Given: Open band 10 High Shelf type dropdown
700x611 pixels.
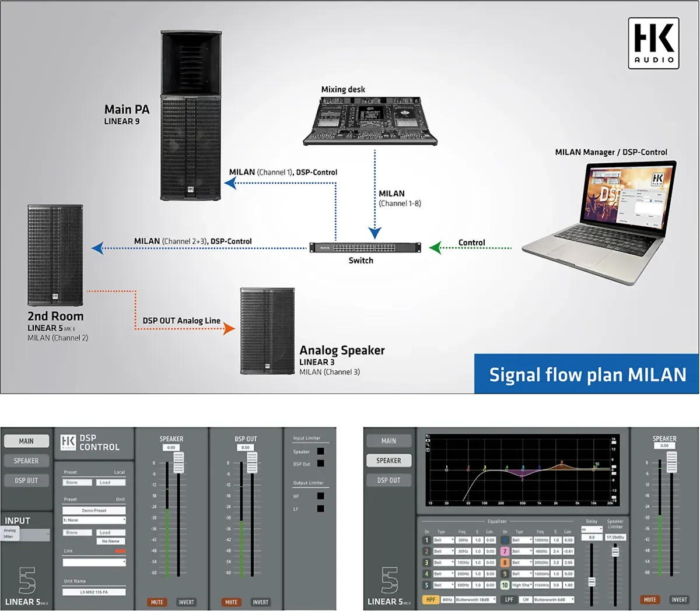Looking at the screenshot, I should 522,585.
